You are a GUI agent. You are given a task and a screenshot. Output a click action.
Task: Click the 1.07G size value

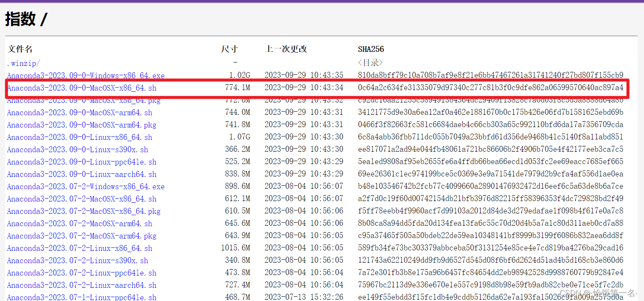[x=239, y=137]
